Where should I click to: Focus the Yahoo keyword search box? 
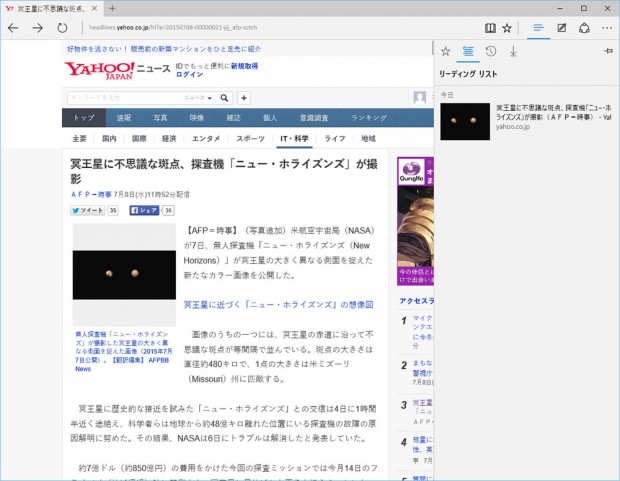(x=125, y=98)
